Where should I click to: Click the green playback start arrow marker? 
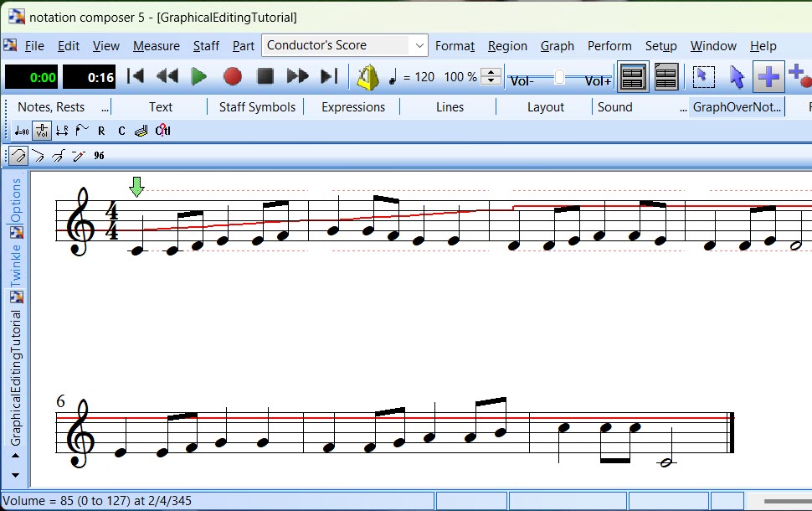tap(136, 187)
